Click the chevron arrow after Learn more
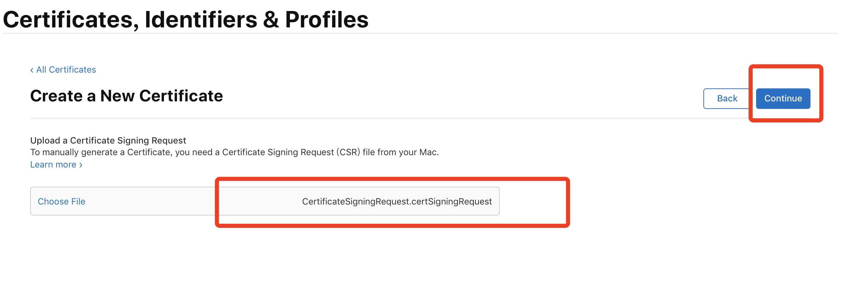 tap(81, 165)
